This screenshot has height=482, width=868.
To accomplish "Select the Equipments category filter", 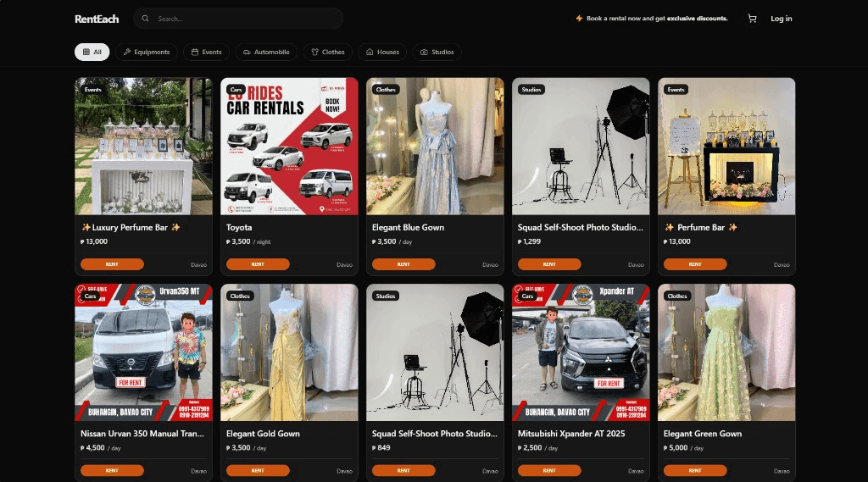I will [146, 52].
